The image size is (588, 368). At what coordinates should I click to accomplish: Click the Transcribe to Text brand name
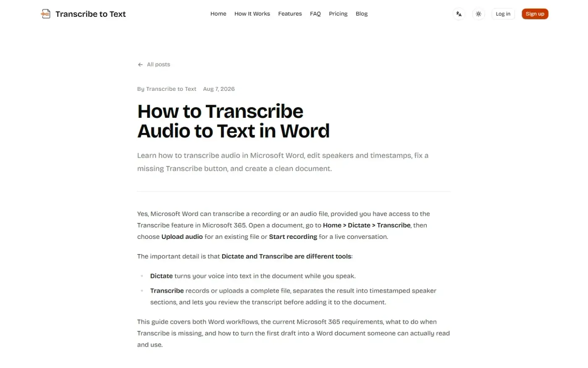tap(91, 14)
